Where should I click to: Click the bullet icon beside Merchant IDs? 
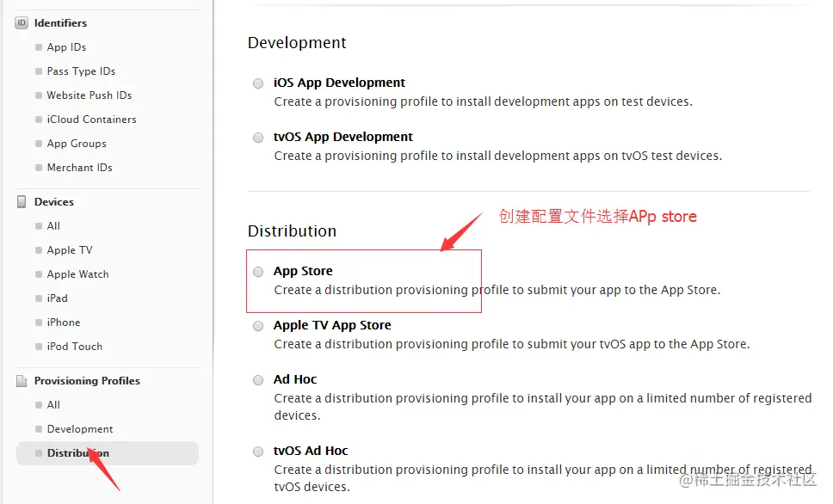pos(39,168)
